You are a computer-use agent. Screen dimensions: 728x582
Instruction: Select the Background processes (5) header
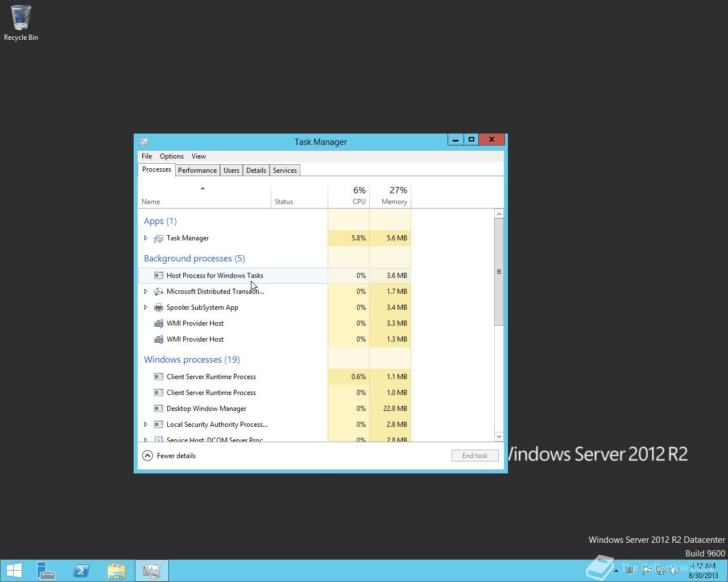click(x=195, y=259)
